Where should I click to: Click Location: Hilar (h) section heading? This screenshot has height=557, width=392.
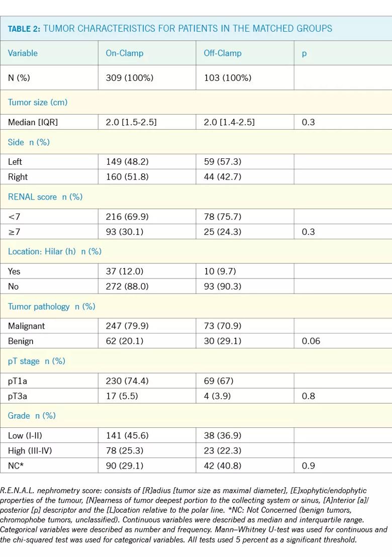(55, 251)
